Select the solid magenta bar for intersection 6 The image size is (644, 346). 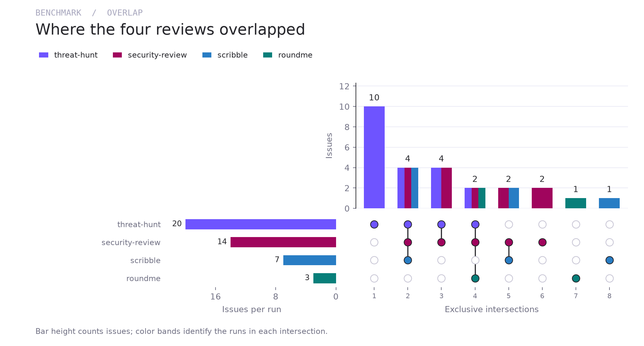click(542, 198)
